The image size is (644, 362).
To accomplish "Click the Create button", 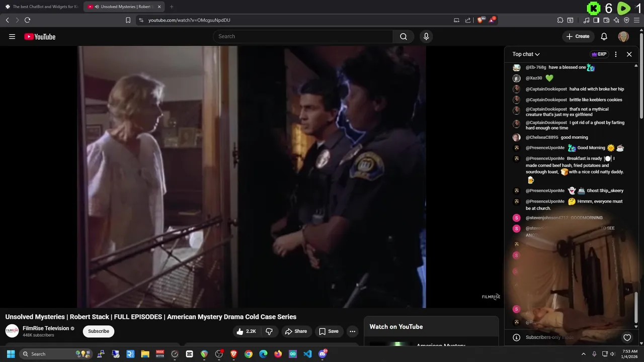I will (x=578, y=36).
